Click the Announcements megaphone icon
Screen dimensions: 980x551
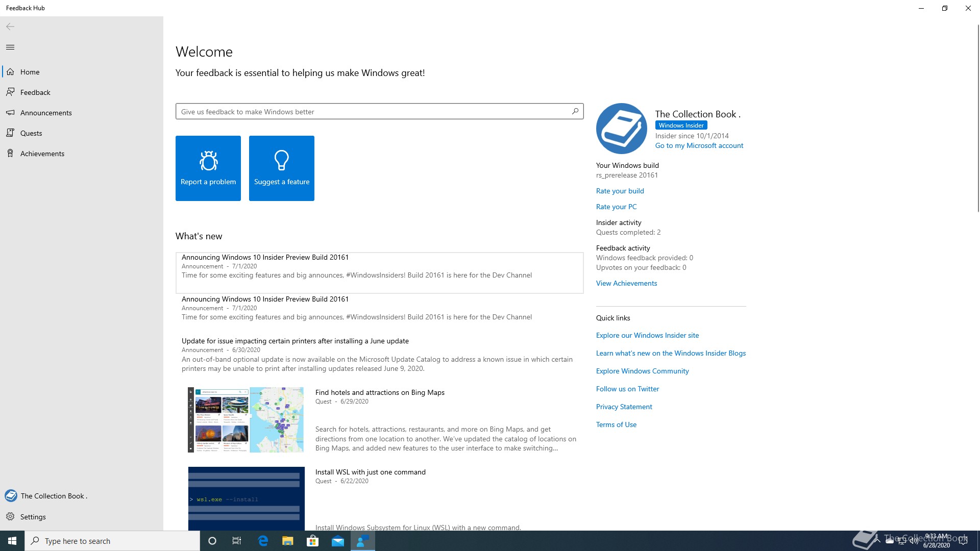(10, 113)
